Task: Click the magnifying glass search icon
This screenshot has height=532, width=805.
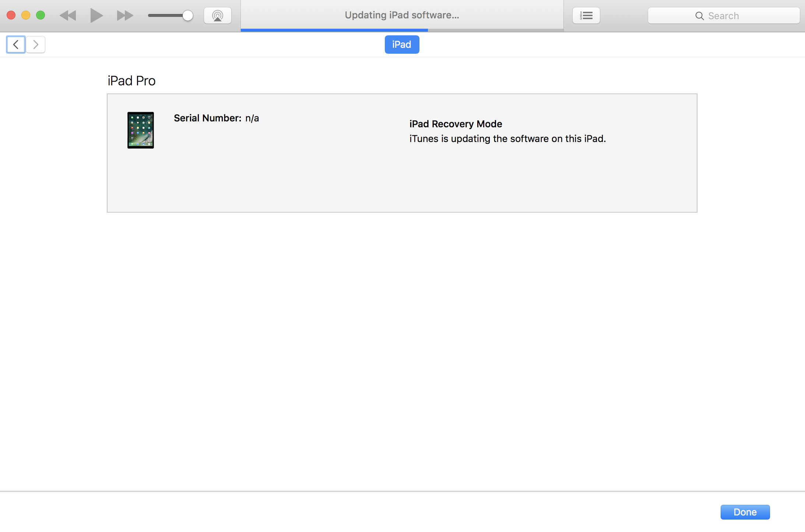Action: click(699, 16)
